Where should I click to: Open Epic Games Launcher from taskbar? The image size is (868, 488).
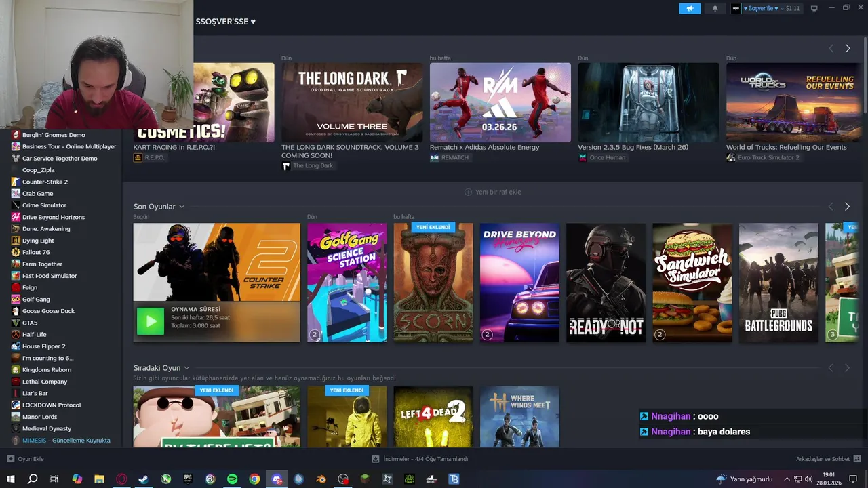tap(188, 479)
